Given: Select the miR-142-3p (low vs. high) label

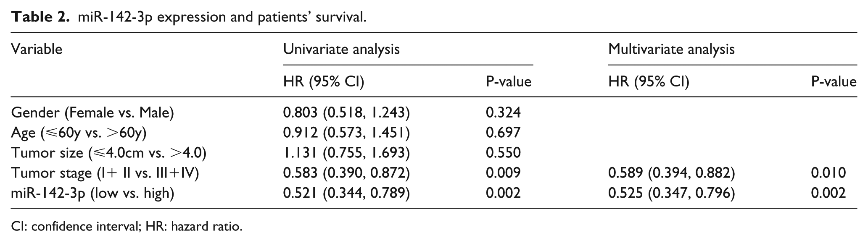Looking at the screenshot, I should (92, 193).
